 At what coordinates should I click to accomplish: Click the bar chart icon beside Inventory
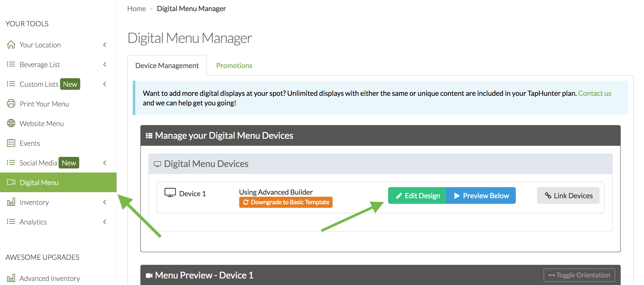coord(11,202)
